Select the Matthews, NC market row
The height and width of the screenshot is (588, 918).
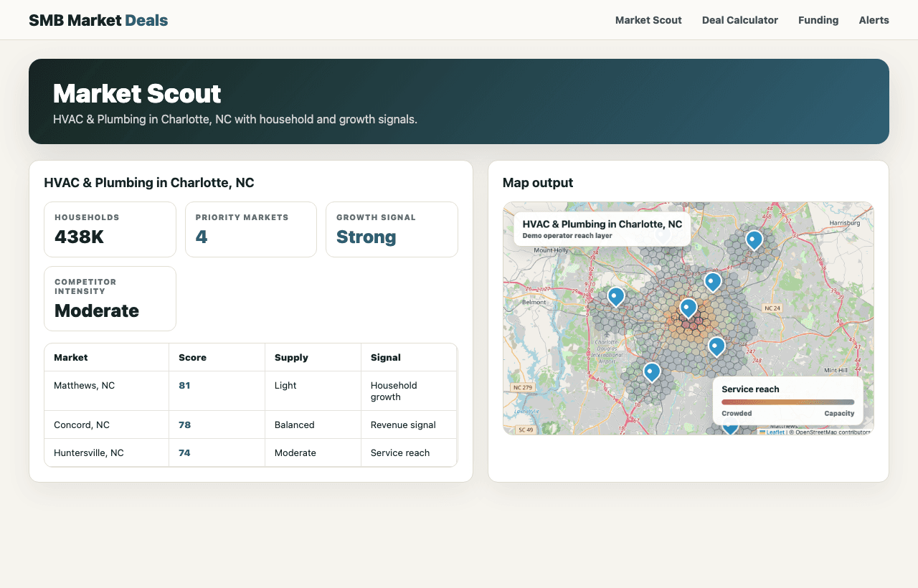[x=250, y=391]
